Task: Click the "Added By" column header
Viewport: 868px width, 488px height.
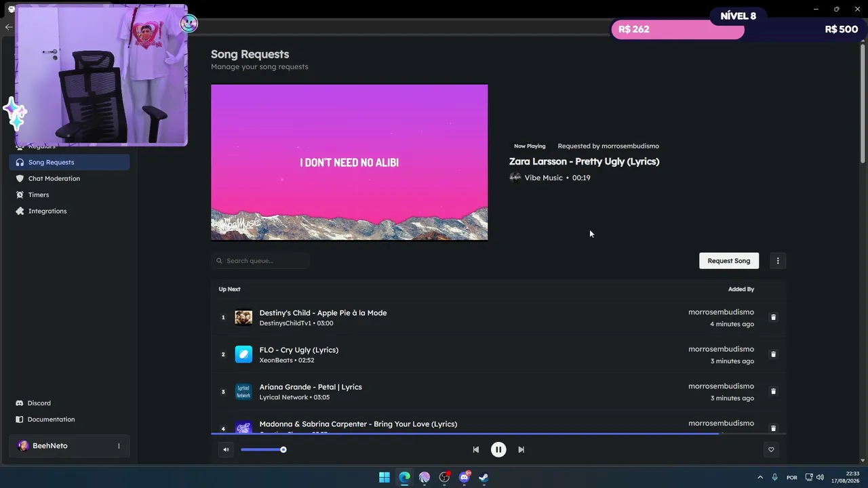Action: coord(741,289)
